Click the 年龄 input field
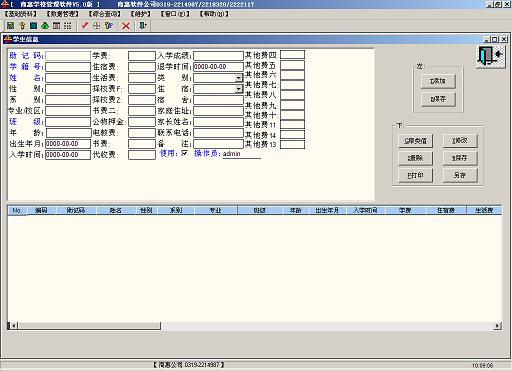 tap(69, 133)
